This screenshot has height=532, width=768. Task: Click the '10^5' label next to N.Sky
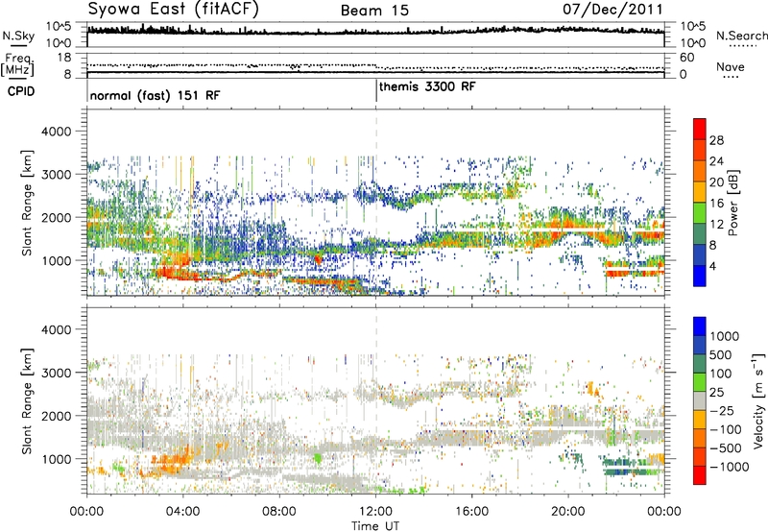58,26
